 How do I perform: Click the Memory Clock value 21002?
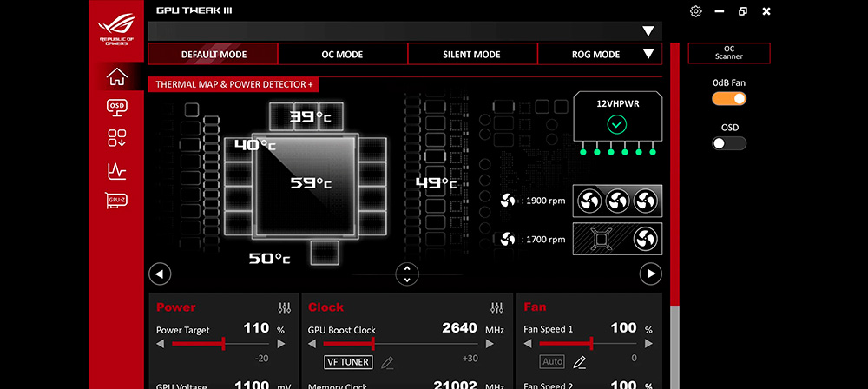click(x=455, y=385)
